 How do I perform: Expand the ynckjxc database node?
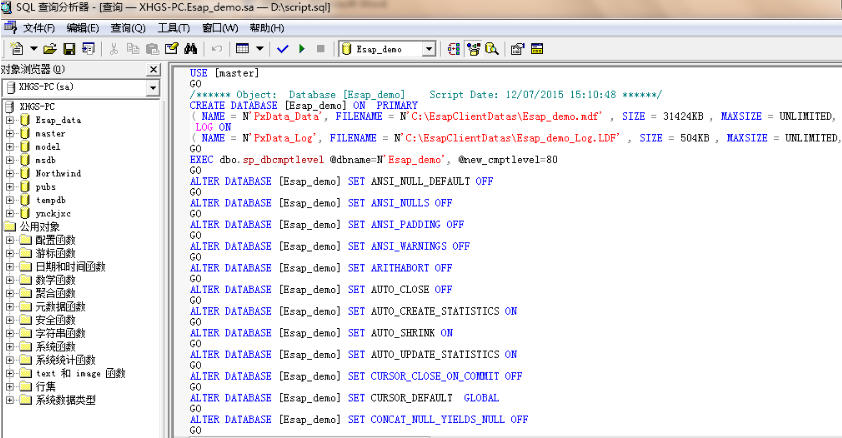click(x=10, y=213)
